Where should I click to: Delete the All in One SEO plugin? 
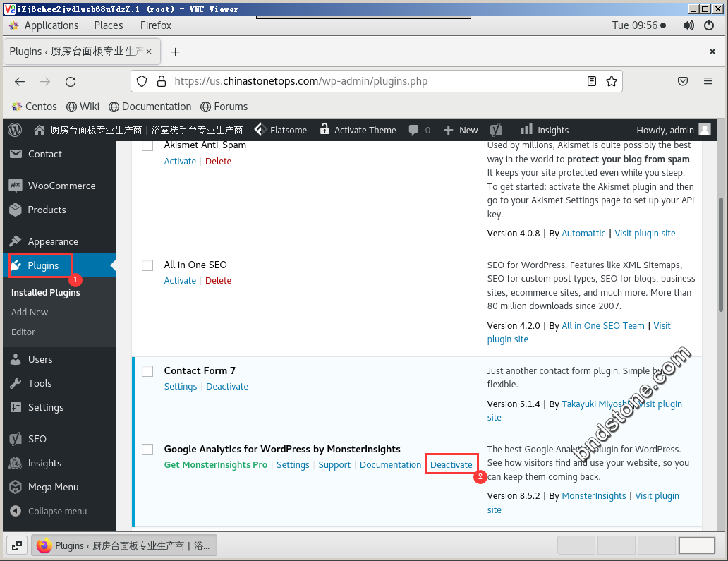218,281
